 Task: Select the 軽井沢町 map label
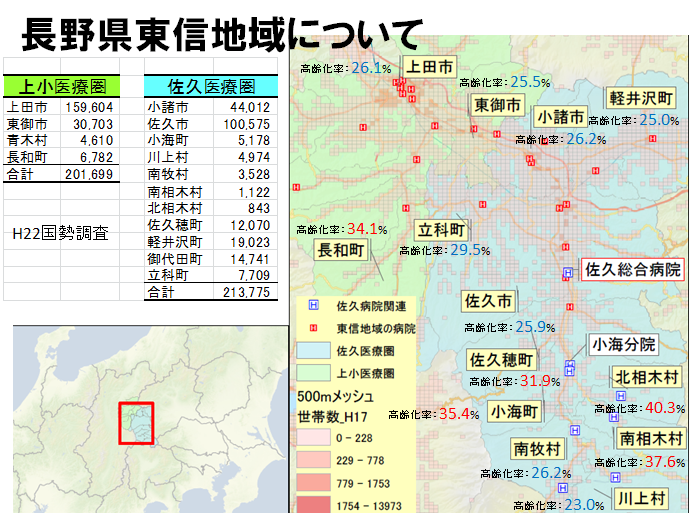click(x=642, y=98)
